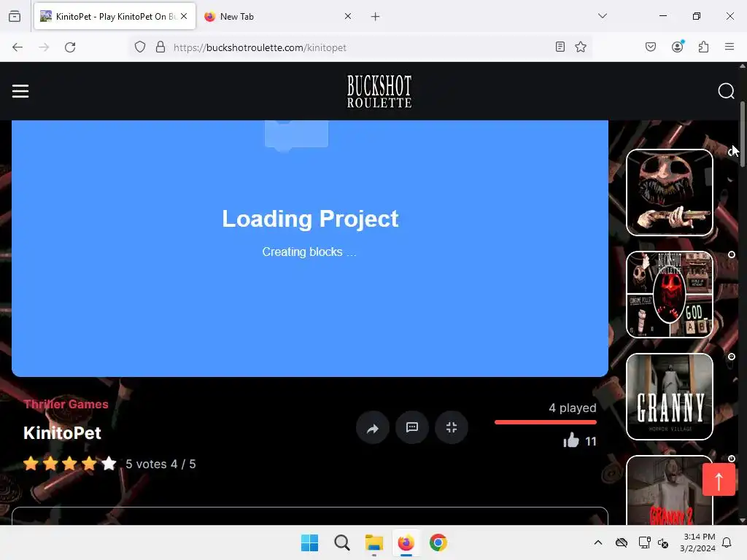Click the URL address bar
The height and width of the screenshot is (560, 747).
tap(360, 47)
